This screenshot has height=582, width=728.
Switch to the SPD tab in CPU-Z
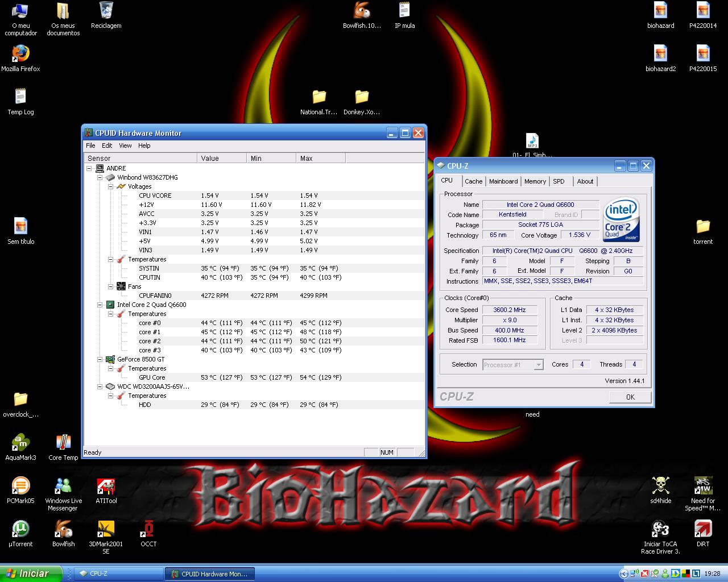click(x=559, y=181)
